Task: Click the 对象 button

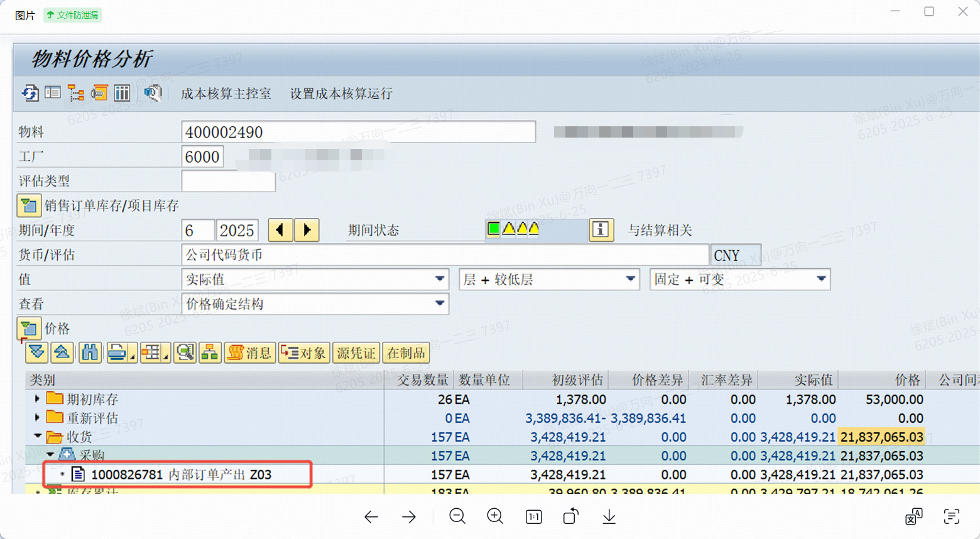Action: pyautogui.click(x=304, y=352)
